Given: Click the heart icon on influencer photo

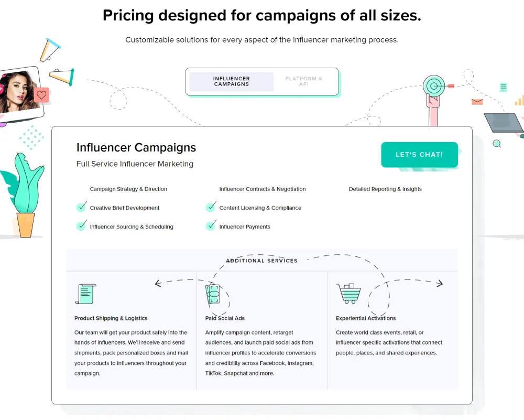Looking at the screenshot, I should (x=41, y=95).
